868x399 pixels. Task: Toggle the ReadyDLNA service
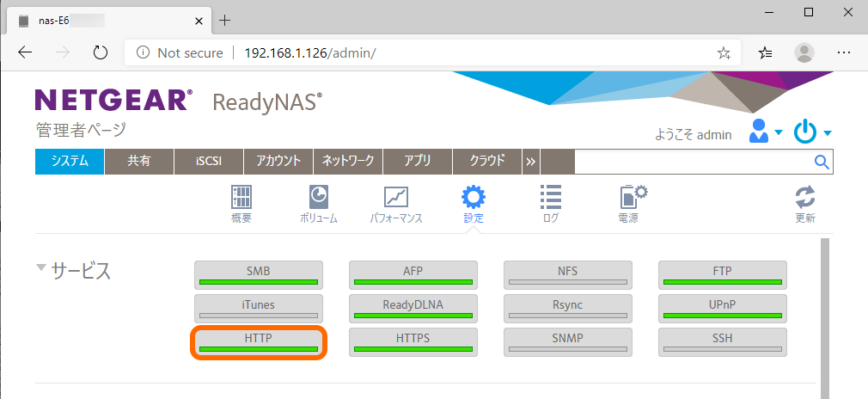413,309
